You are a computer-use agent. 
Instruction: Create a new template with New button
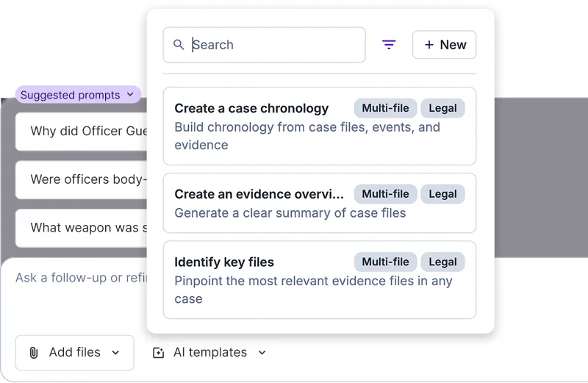445,45
